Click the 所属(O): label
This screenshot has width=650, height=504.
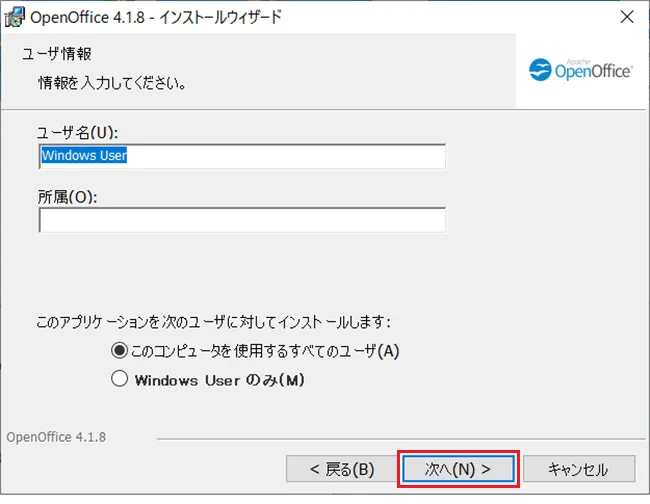pos(68,197)
